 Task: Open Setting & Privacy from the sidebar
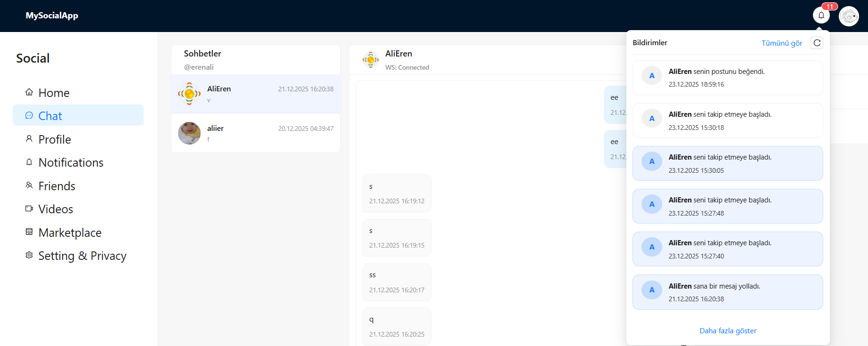click(x=78, y=256)
